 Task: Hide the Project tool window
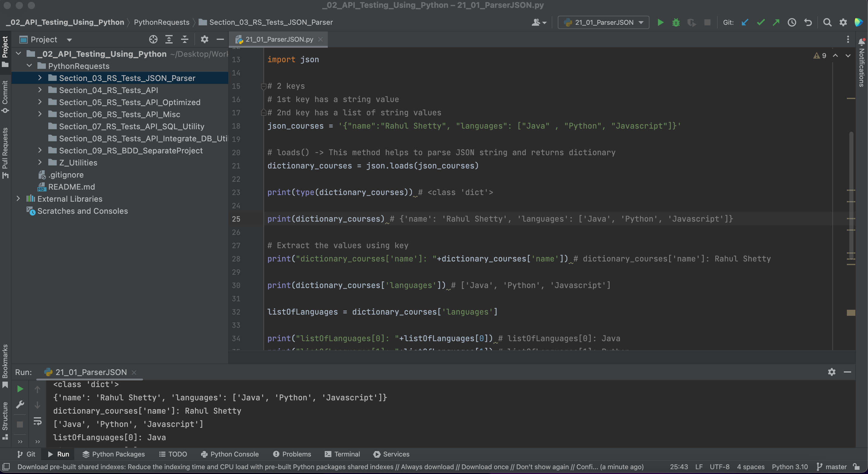point(220,40)
